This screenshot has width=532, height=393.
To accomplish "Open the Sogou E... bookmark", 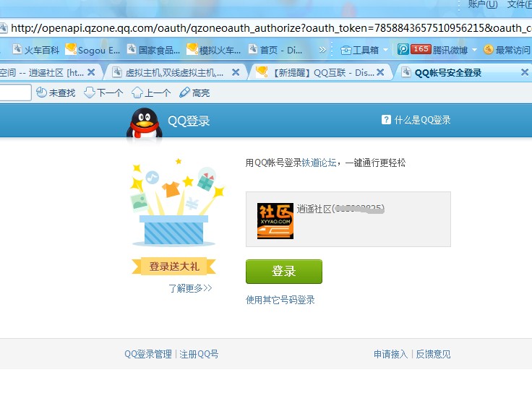I will pos(93,50).
